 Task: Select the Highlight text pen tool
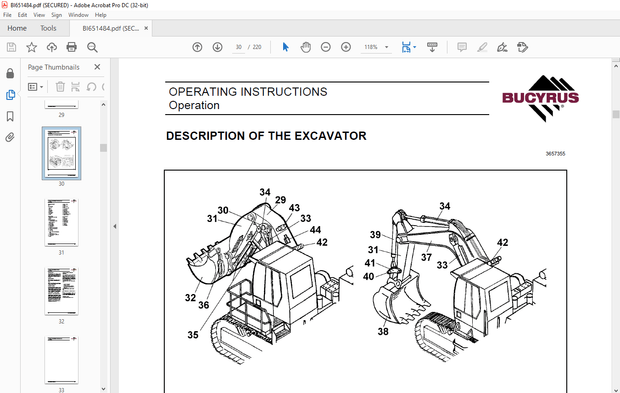point(482,47)
